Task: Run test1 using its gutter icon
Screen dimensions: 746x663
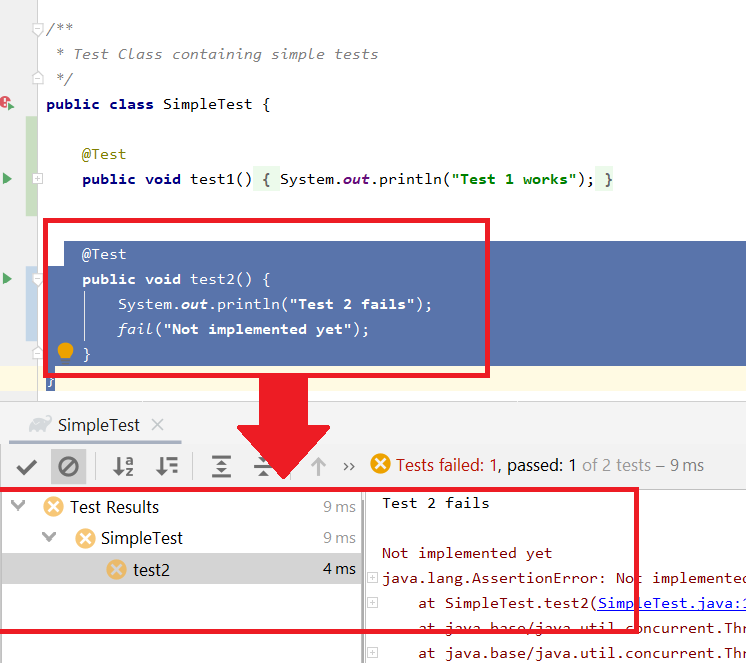Action: tap(8, 178)
